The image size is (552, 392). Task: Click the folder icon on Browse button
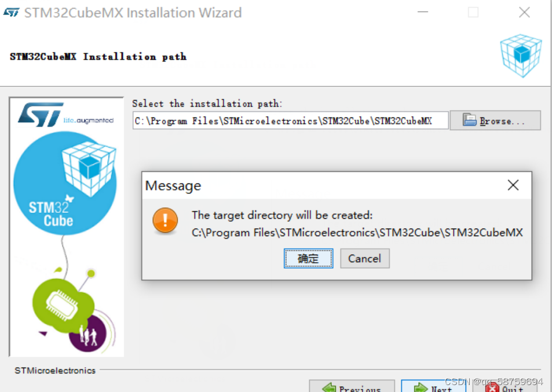[x=469, y=120]
